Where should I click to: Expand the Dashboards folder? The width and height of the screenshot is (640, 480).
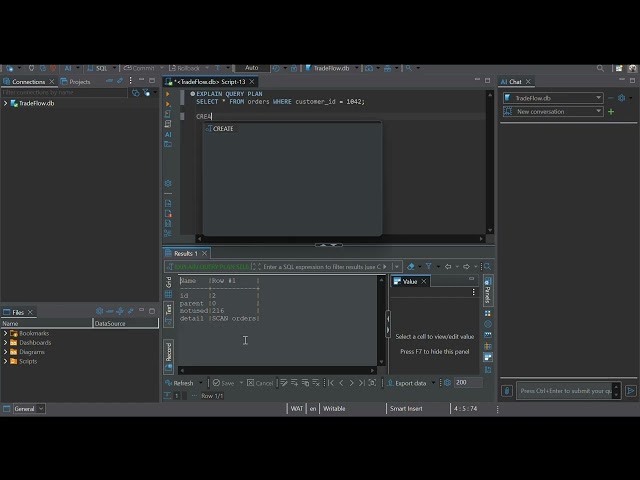point(6,343)
